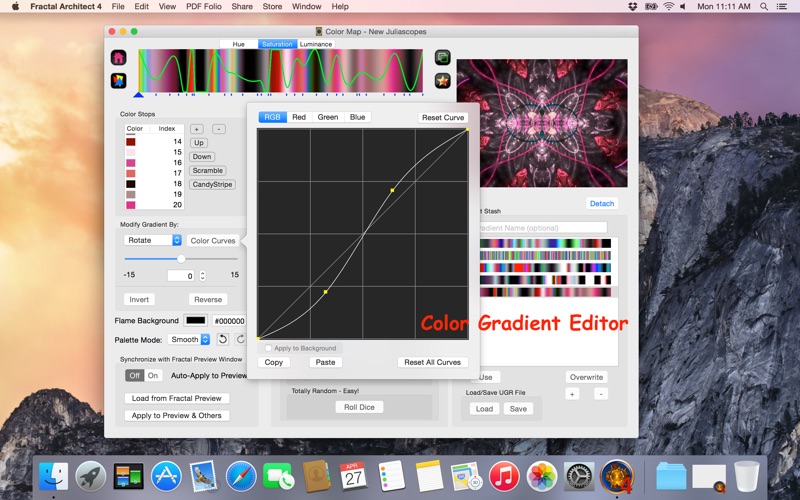Select the Blue curve channel
The height and width of the screenshot is (500, 800).
pos(358,117)
